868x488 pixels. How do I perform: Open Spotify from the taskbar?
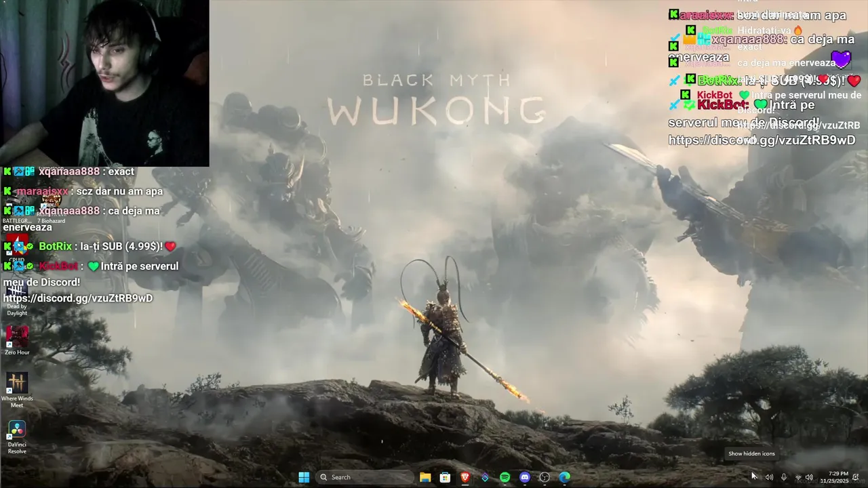(505, 477)
